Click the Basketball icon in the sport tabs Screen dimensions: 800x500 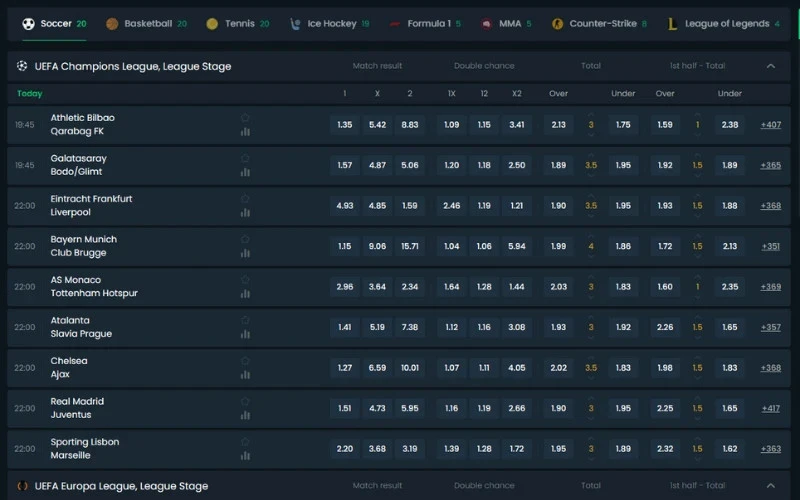click(x=112, y=23)
